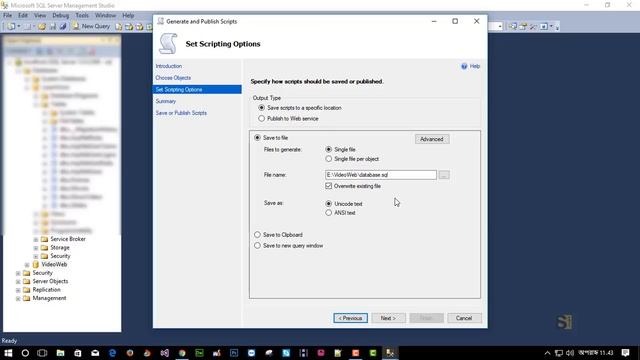640x360 pixels.
Task: Click the VideoWeb database icon
Action: (x=36, y=264)
